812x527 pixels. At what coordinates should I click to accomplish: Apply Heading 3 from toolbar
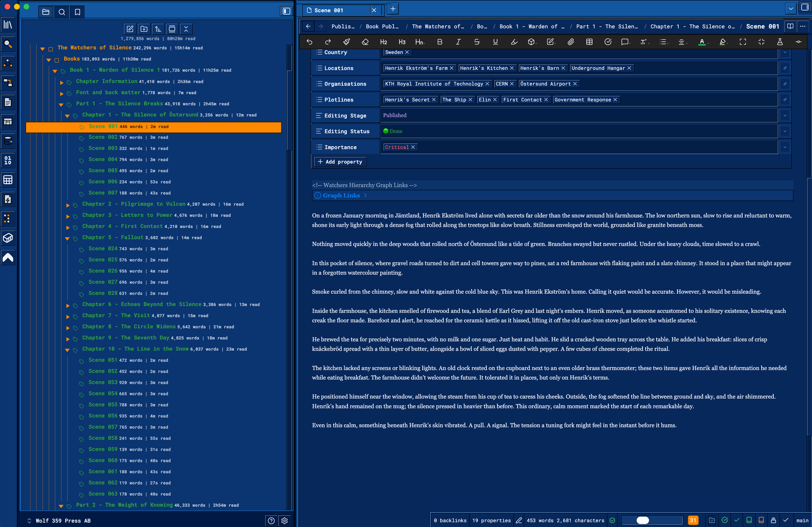click(x=402, y=42)
